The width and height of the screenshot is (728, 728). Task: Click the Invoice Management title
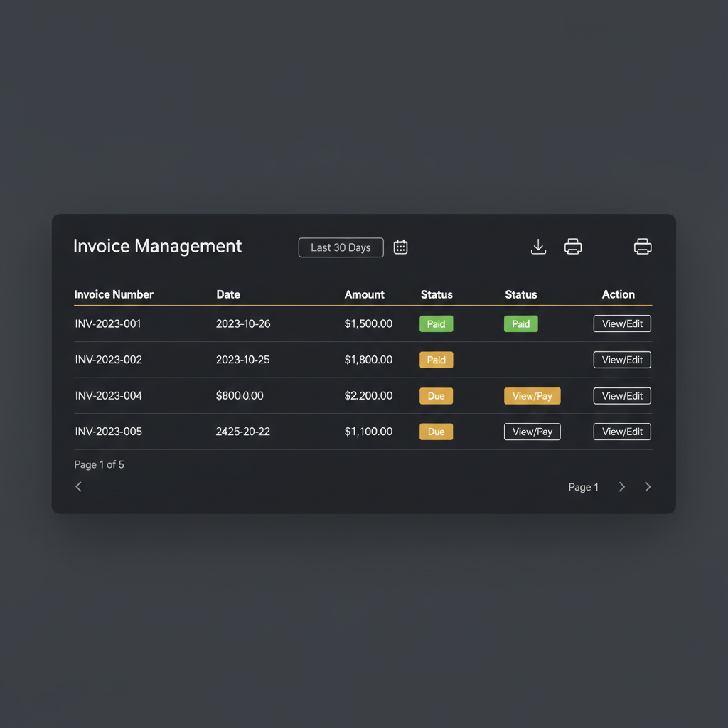click(x=157, y=246)
